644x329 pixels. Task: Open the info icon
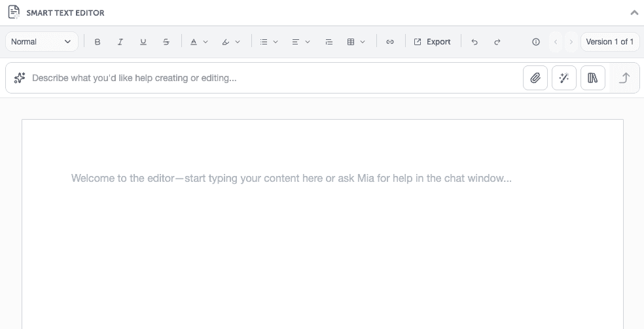tap(535, 42)
